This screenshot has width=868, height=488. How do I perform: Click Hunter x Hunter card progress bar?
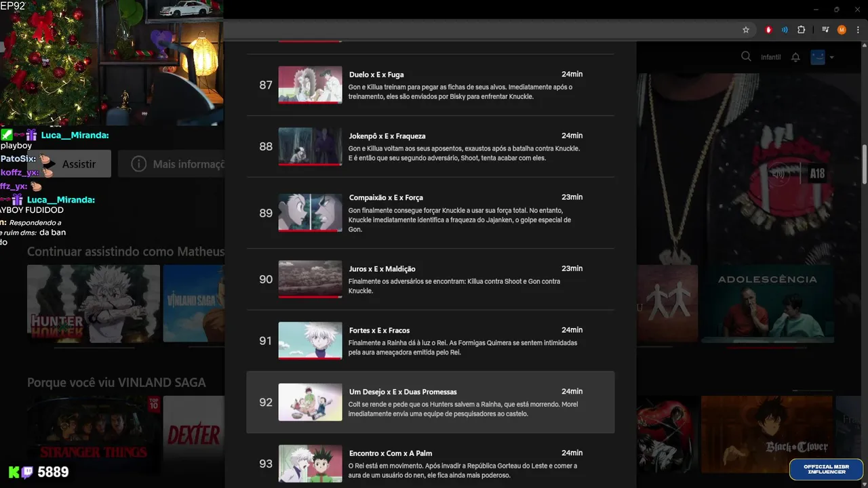pyautogui.click(x=94, y=348)
